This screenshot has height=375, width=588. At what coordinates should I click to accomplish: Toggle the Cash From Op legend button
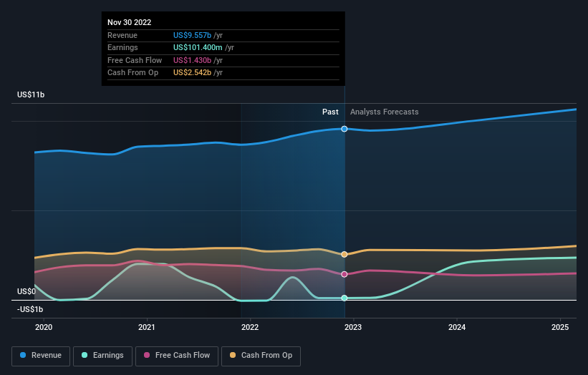(x=261, y=356)
